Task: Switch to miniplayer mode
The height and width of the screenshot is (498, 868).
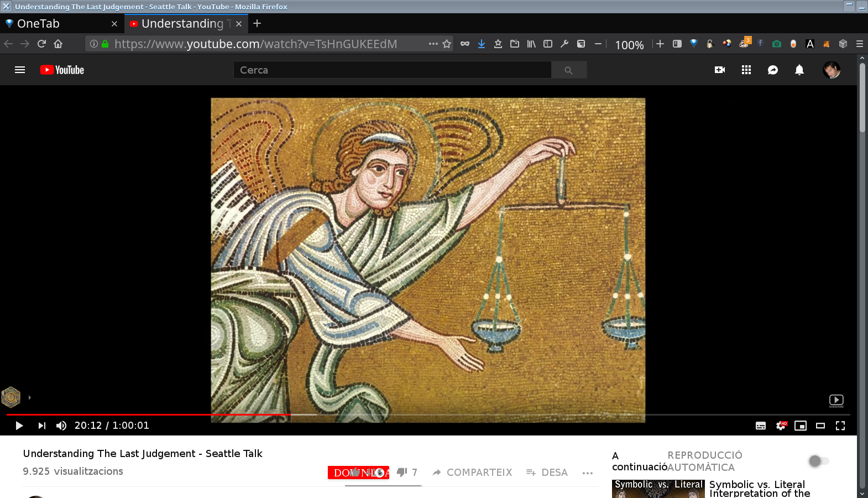Action: click(x=801, y=426)
